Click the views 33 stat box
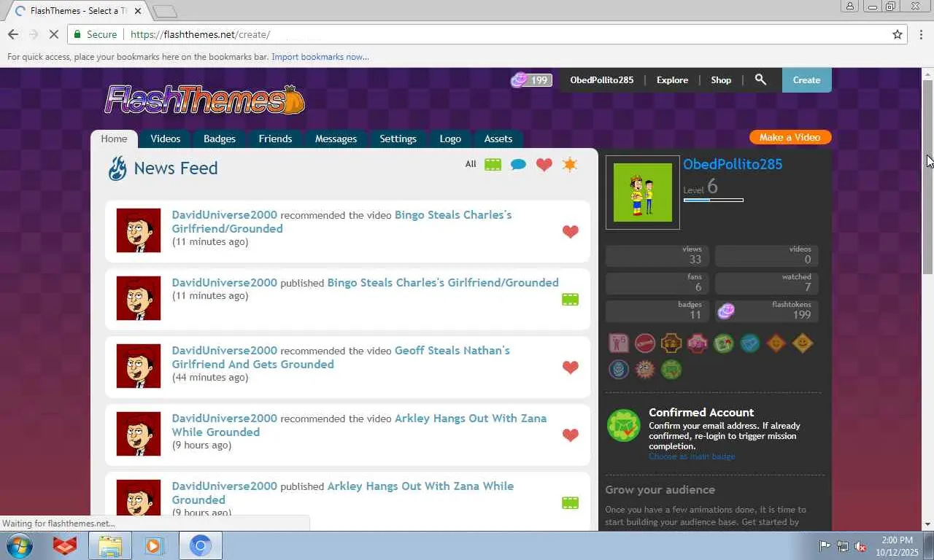Screen dimensions: 934x560 pos(657,255)
